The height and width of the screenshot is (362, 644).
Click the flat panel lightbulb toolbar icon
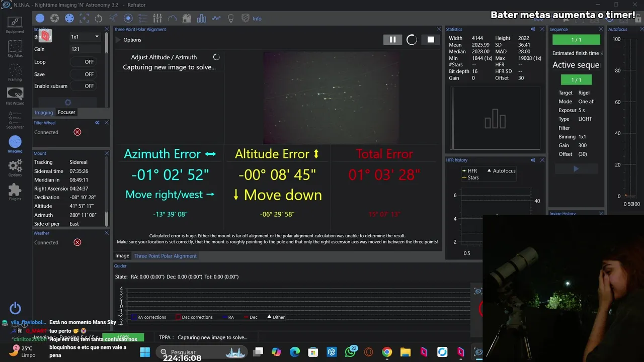click(x=231, y=19)
